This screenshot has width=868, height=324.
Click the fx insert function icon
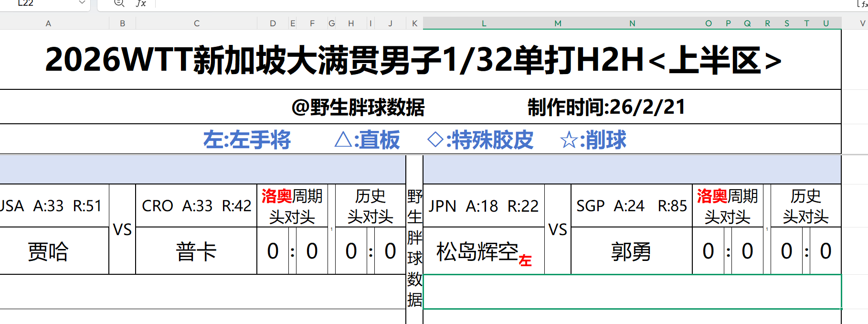pos(141,3)
